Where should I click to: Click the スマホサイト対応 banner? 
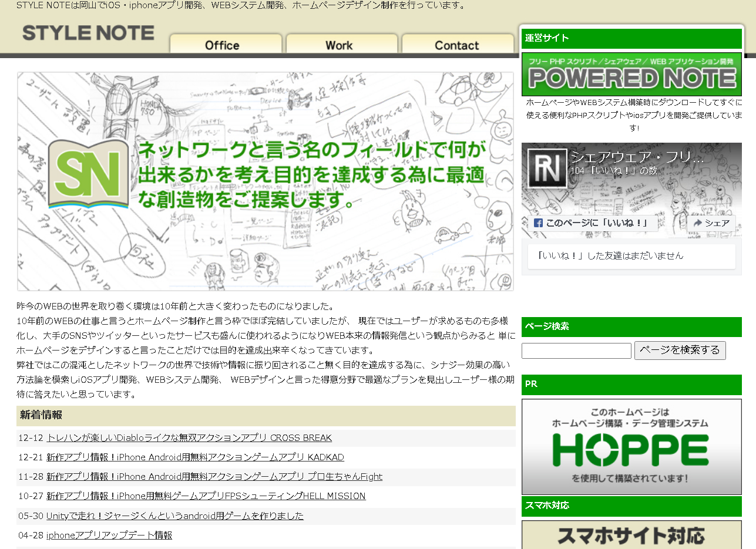click(631, 535)
